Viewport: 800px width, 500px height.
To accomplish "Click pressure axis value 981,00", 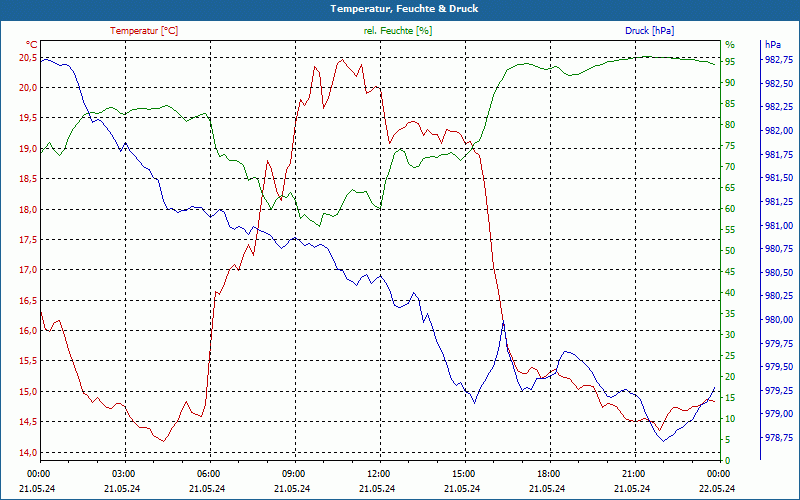I will tap(779, 225).
